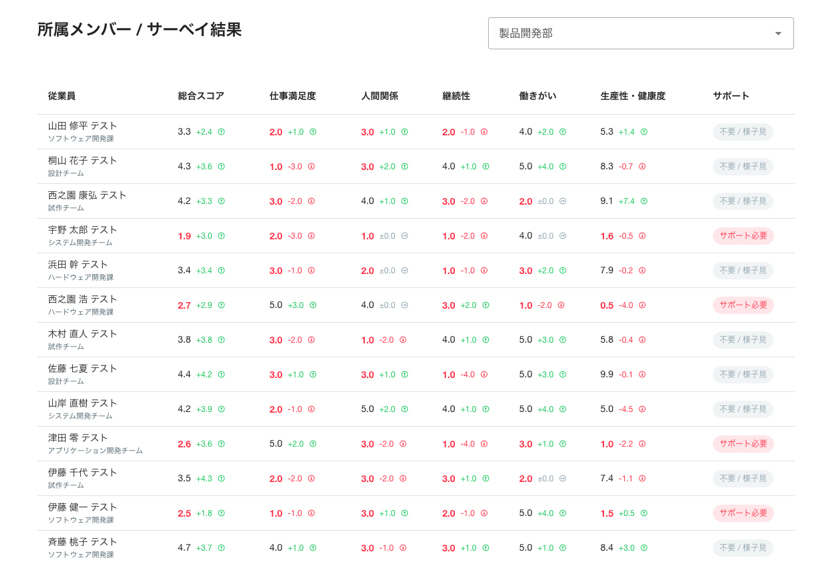Open employee 山岸 直樹 テスト
The width and height of the screenshot is (826, 562).
click(x=83, y=403)
